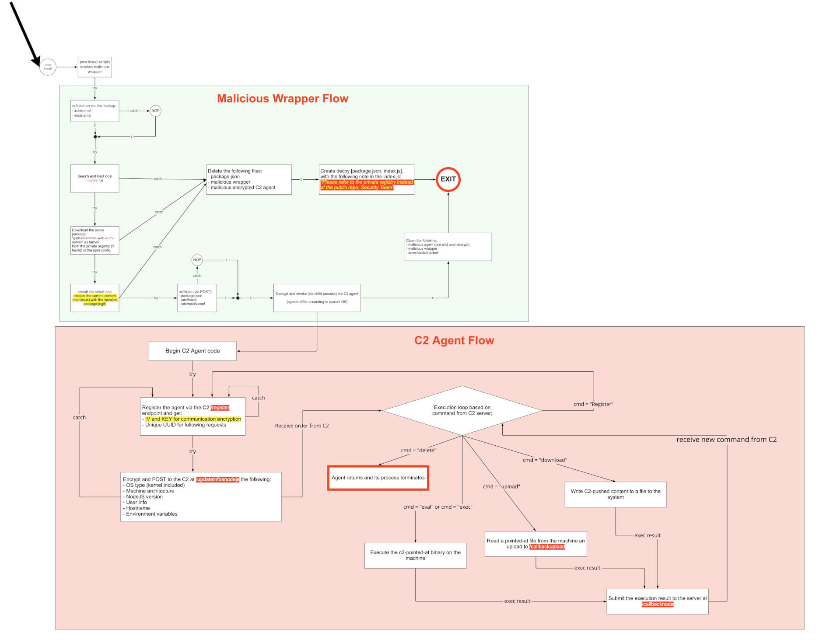The width and height of the screenshot is (840, 643).
Task: Click the 'Begin C2 Agent code' start node
Action: point(192,349)
